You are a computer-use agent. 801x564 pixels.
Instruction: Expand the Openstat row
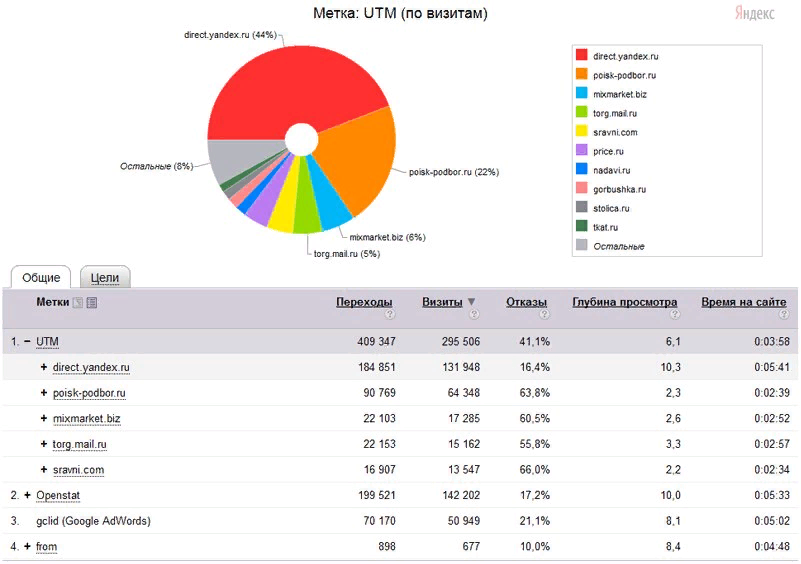(x=27, y=495)
